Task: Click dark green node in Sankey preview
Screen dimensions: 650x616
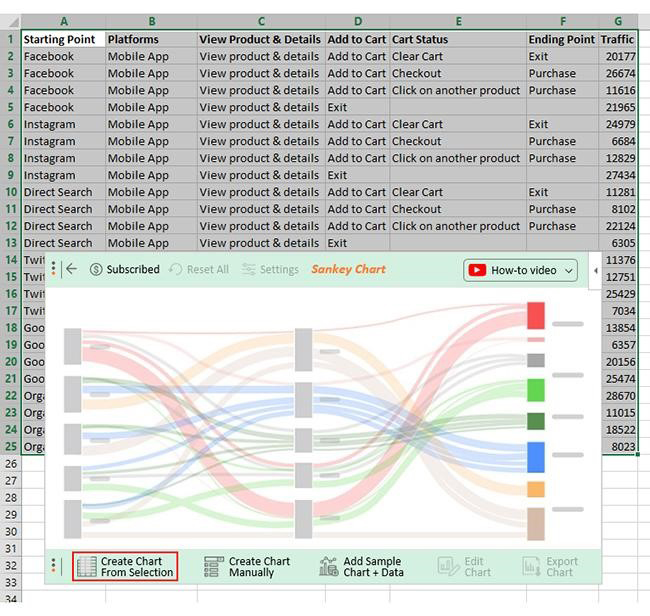Action: [x=536, y=421]
